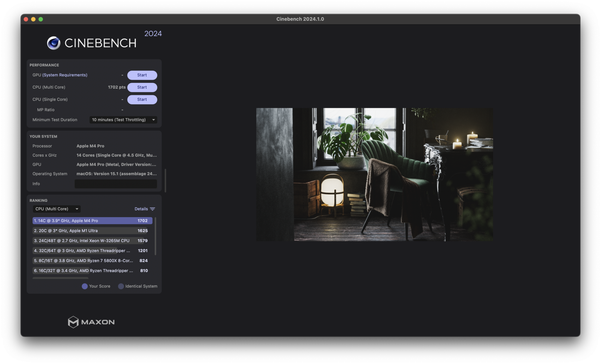Screen dimensions: 601x364
Task: Click the Cinebench 2024.1.0 window title
Action: coord(300,19)
